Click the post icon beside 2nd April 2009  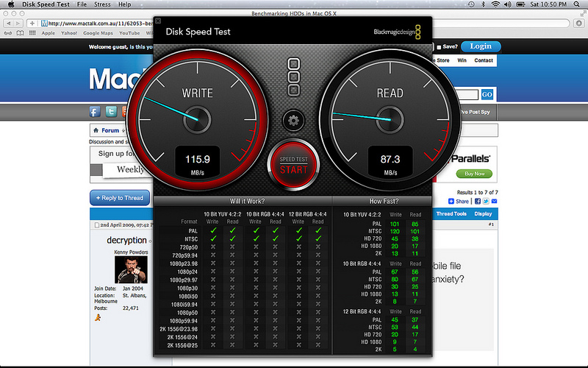coord(97,225)
